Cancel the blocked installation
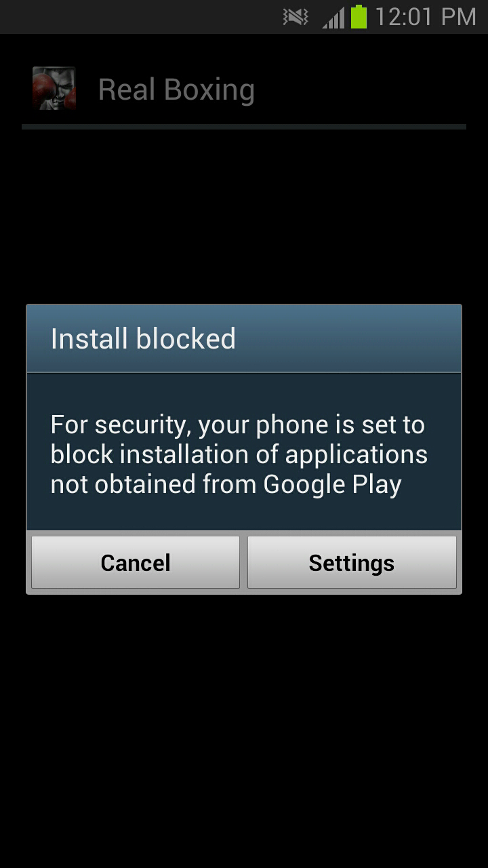 tap(136, 562)
